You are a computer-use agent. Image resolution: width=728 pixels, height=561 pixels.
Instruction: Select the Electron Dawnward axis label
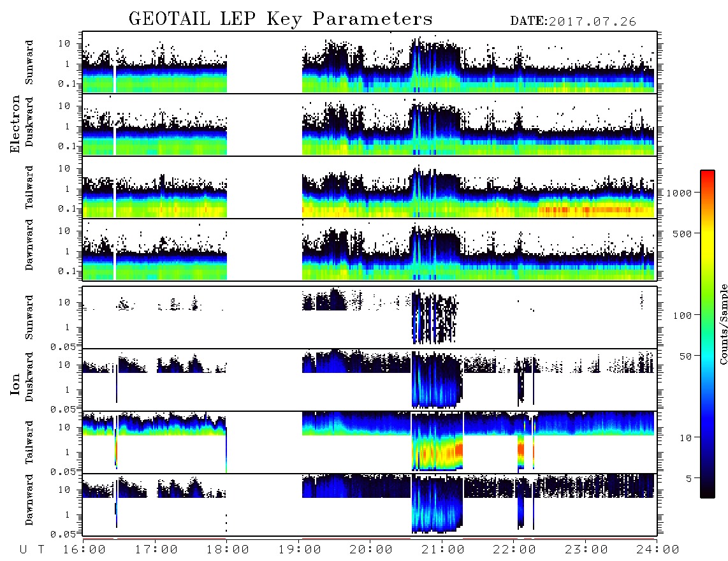(x=29, y=245)
